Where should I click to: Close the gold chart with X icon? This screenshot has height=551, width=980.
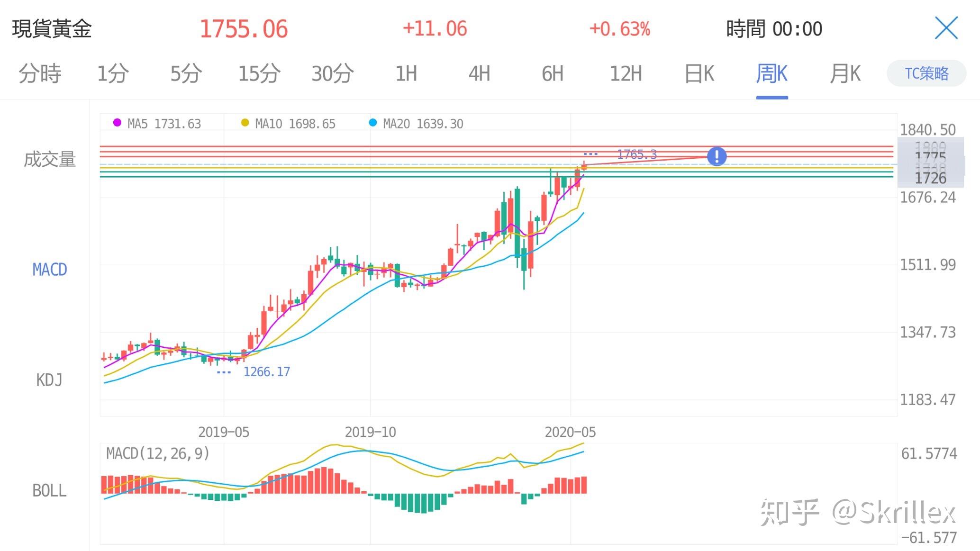pos(946,28)
